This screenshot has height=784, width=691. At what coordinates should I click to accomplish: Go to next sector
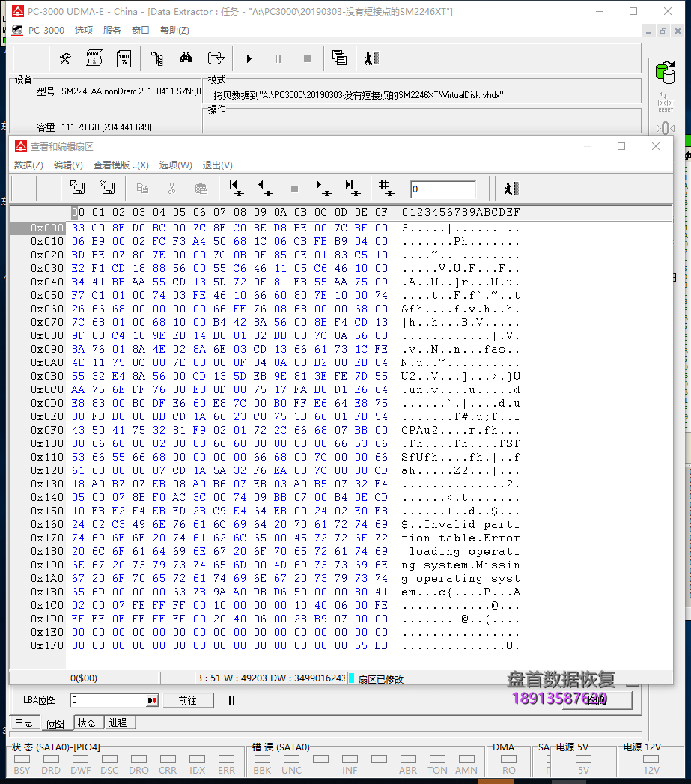[x=323, y=188]
